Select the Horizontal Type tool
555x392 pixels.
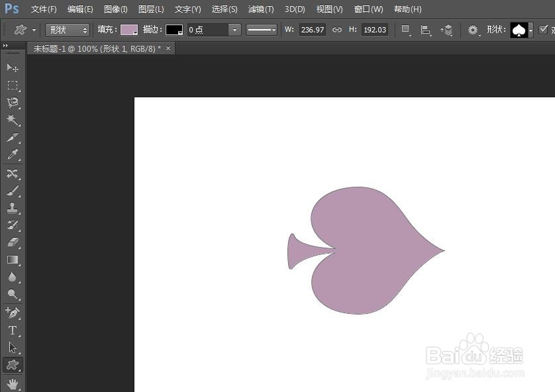(x=13, y=330)
